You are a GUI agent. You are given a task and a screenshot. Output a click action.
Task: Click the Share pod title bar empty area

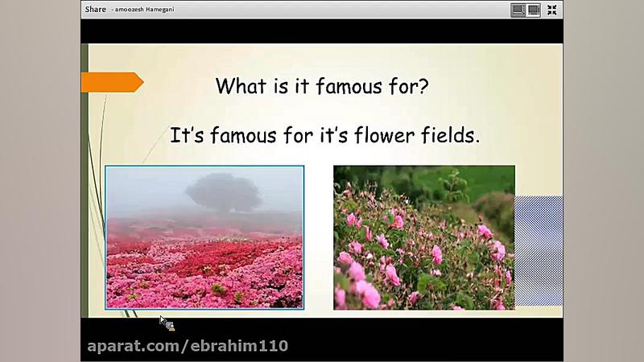(x=341, y=10)
